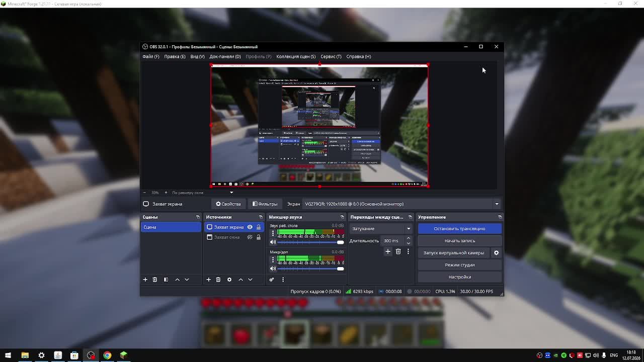This screenshot has height=362, width=644.
Task: Undock the Управление panel
Action: pos(500,217)
